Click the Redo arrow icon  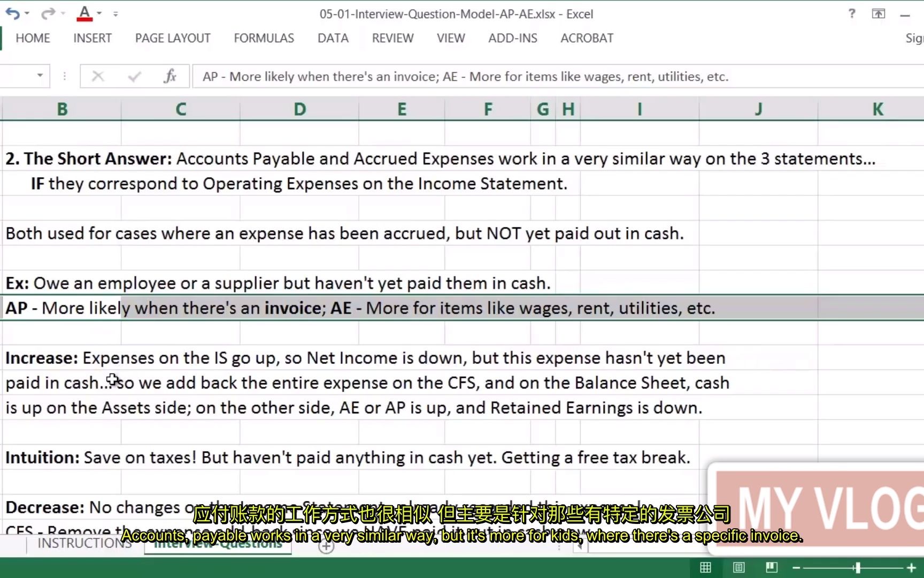pos(48,13)
